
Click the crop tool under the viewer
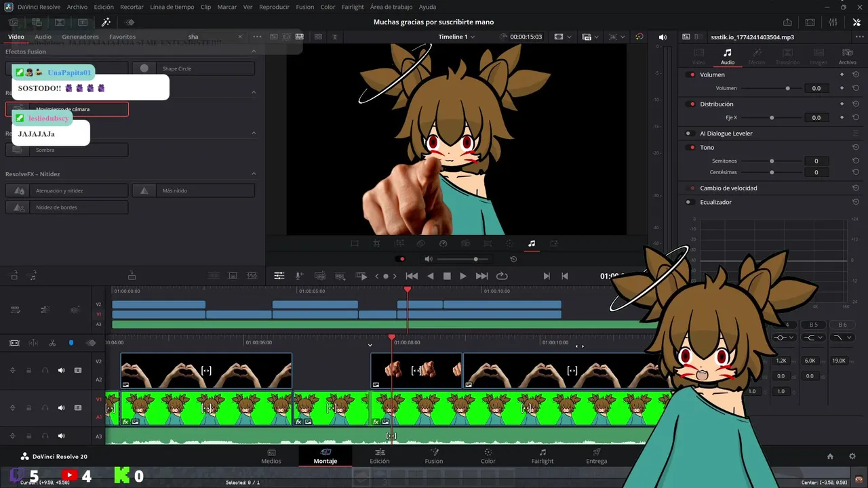[376, 243]
